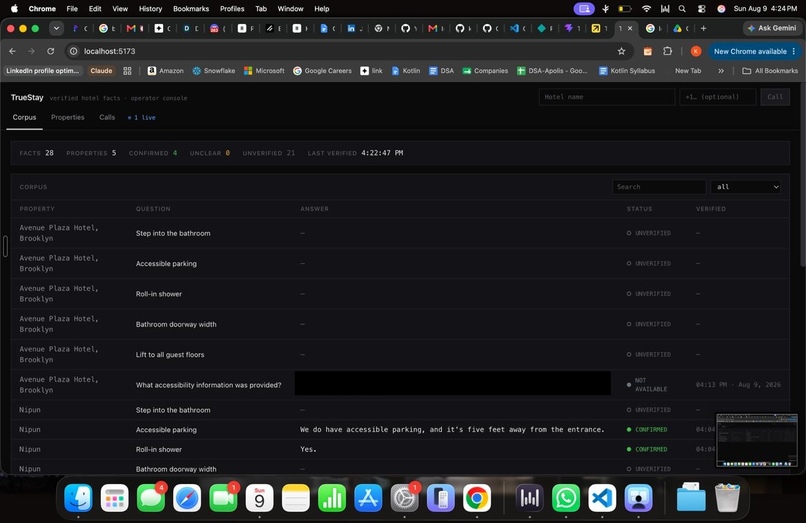
Task: Open Snowflake bookmark
Action: click(213, 71)
